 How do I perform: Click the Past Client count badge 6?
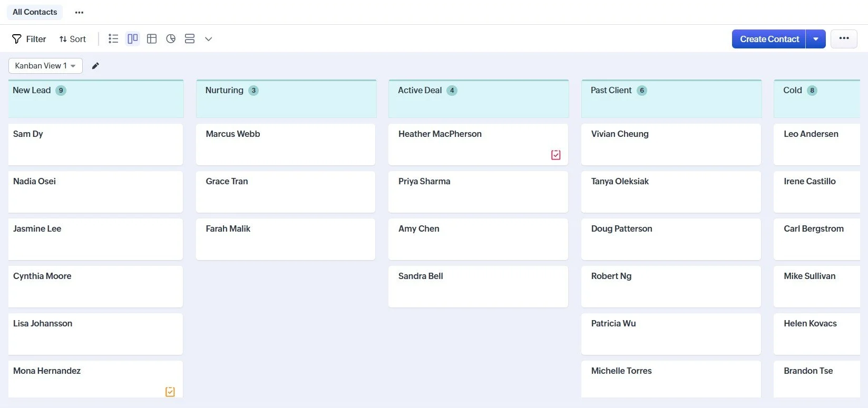click(642, 91)
